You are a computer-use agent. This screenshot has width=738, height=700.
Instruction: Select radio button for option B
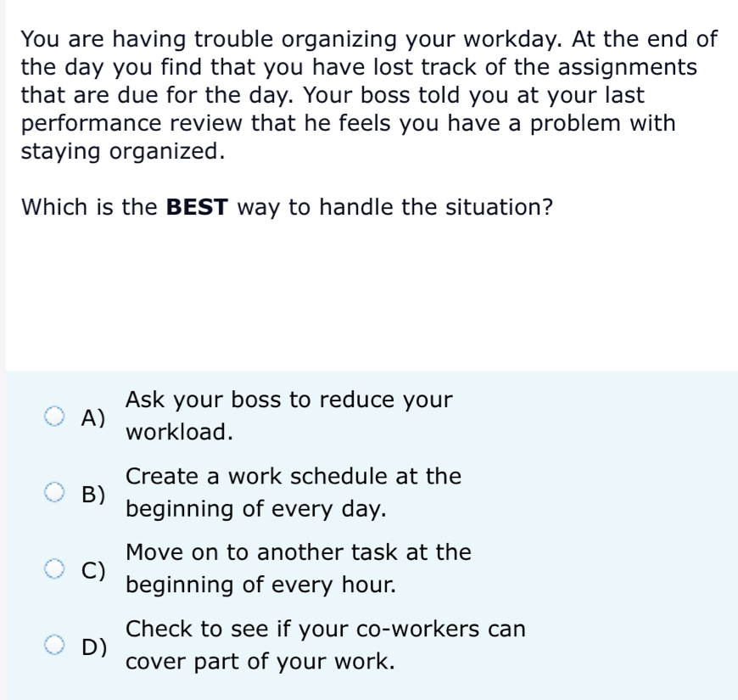[55, 492]
